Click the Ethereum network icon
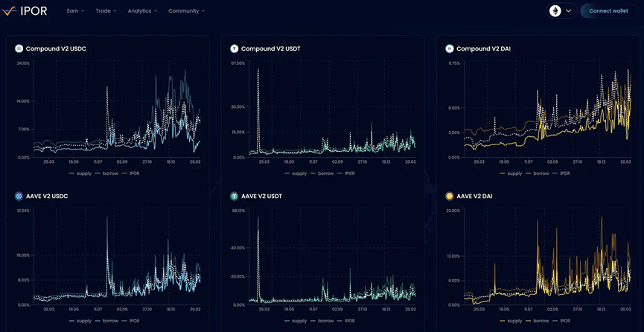This screenshot has height=332, width=644. pos(555,11)
